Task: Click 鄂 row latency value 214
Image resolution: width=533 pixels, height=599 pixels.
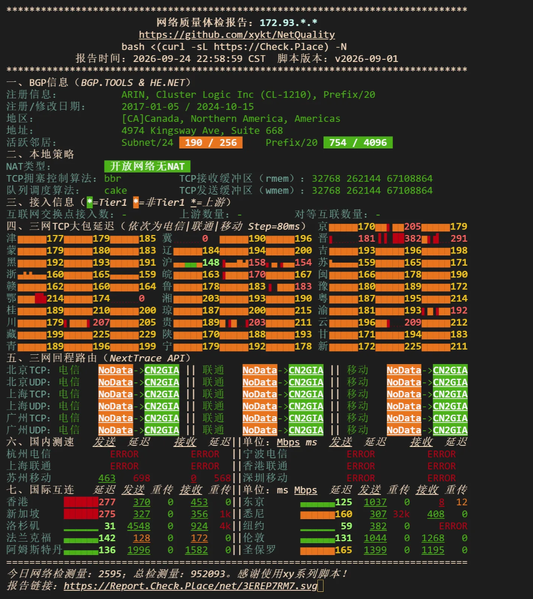Action: (55, 298)
